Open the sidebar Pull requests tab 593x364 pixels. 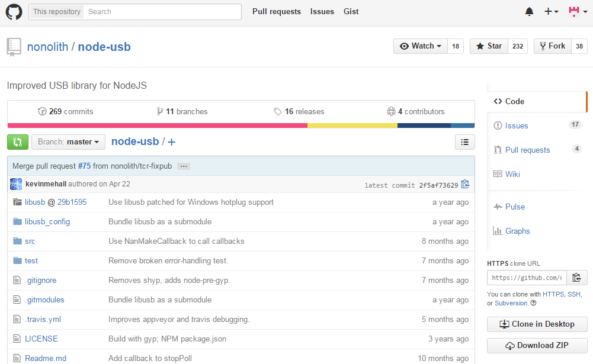537,150
